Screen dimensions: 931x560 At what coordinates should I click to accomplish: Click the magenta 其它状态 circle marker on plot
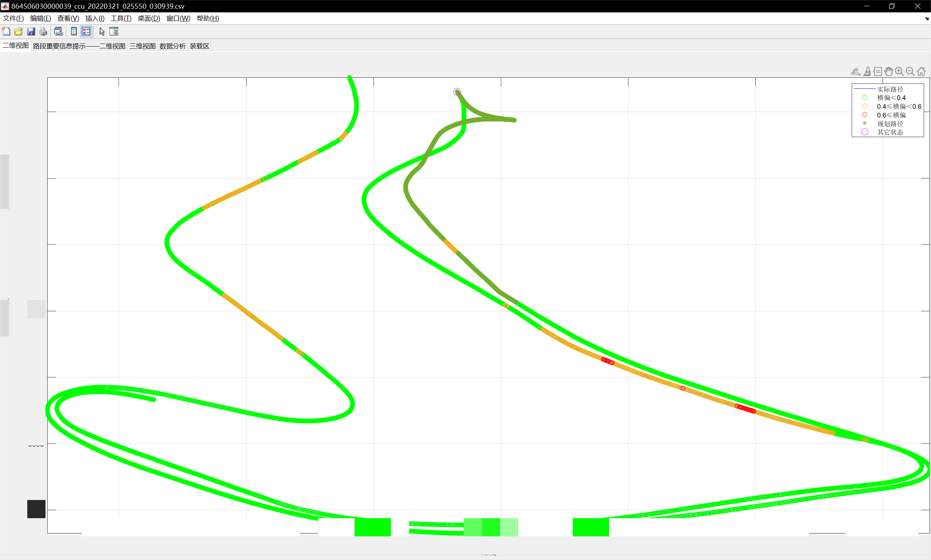[x=457, y=92]
